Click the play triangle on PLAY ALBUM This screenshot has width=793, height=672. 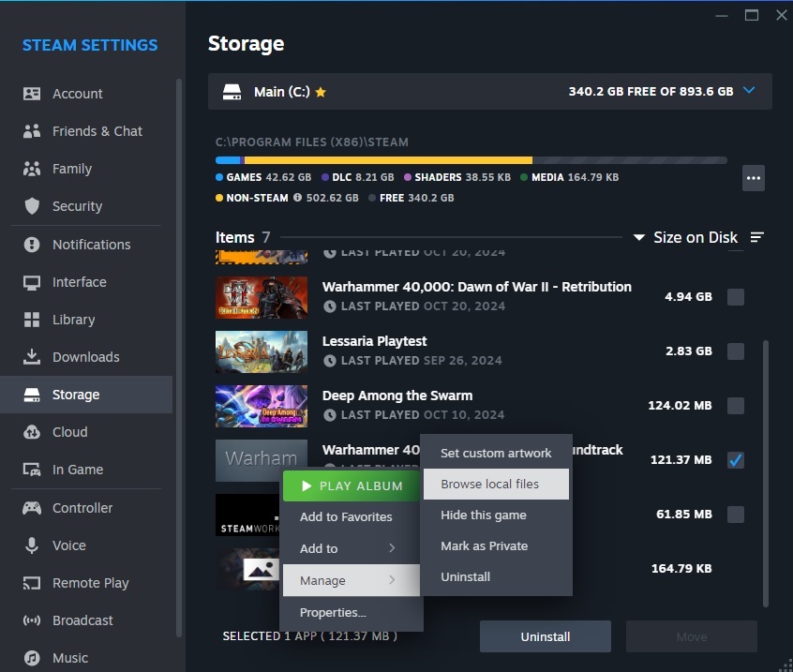(307, 485)
